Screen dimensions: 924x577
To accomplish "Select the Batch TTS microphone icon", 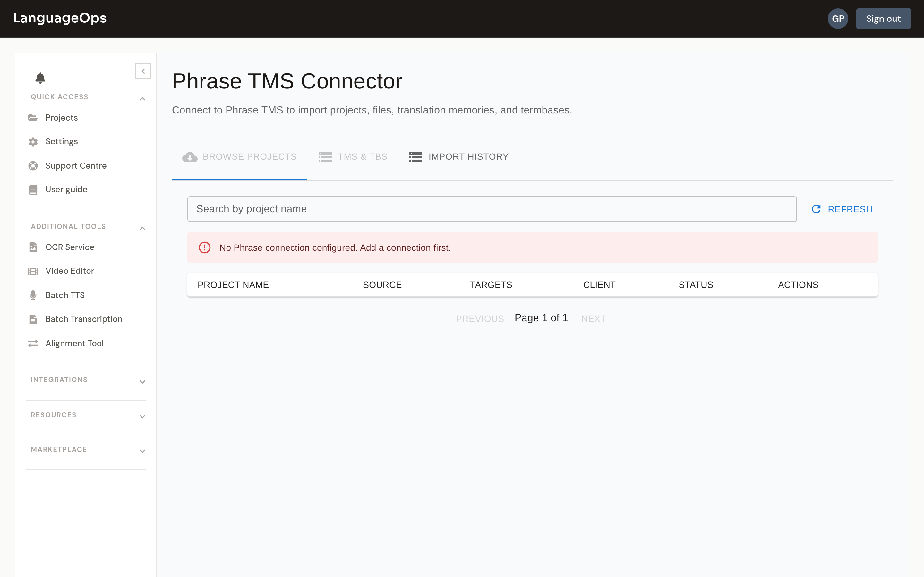I will (x=33, y=295).
